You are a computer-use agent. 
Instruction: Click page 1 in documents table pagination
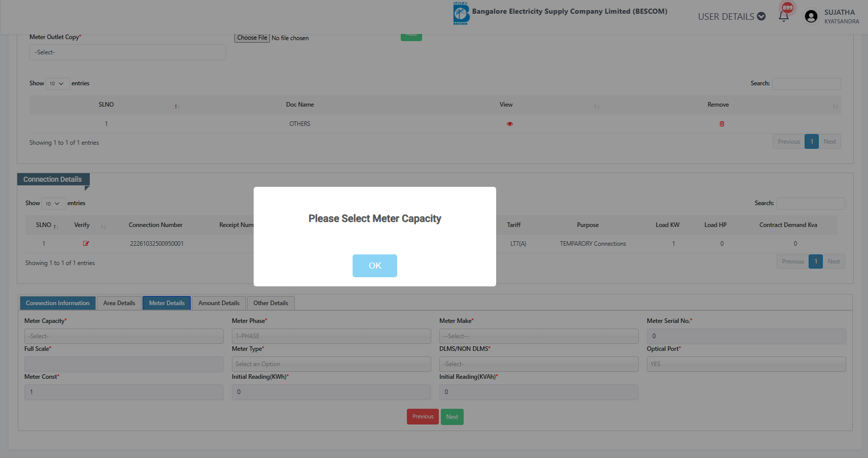tap(811, 142)
